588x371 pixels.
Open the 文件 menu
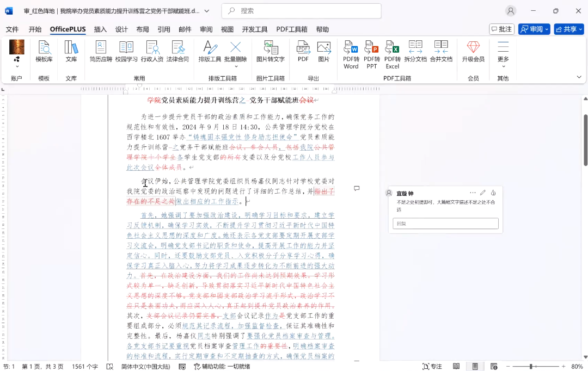(12, 29)
